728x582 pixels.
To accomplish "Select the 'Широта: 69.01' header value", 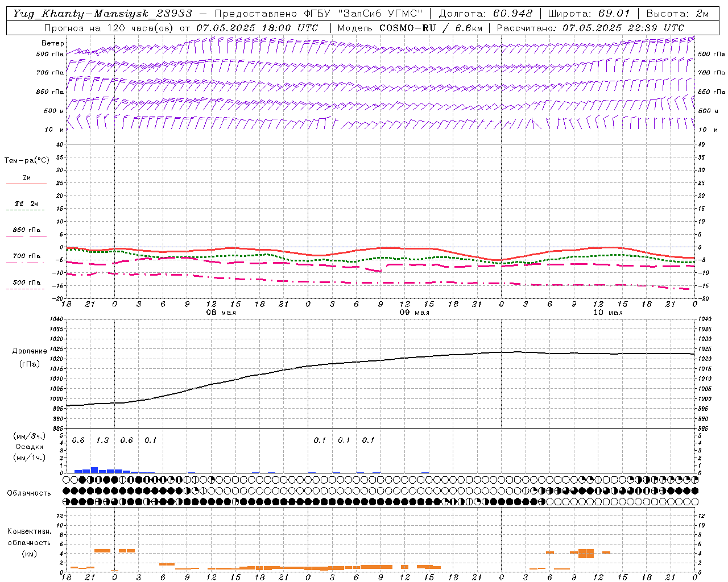I will point(589,14).
